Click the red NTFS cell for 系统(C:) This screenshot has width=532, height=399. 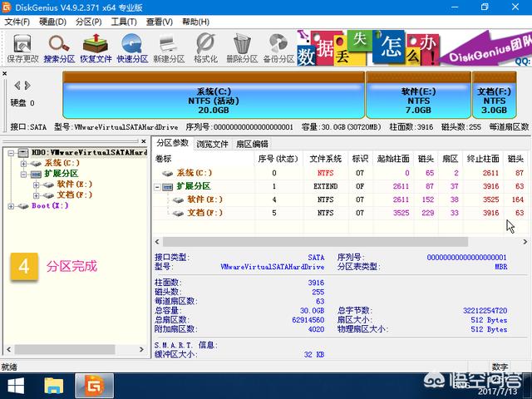click(x=325, y=173)
